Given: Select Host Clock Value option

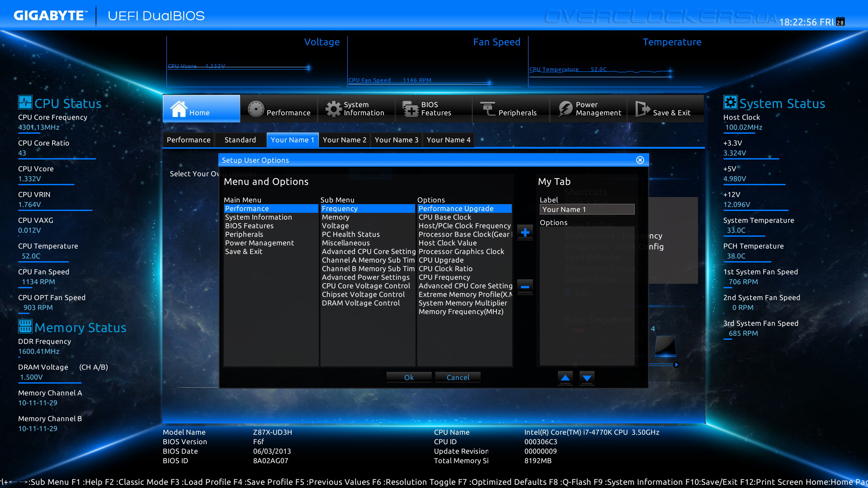Looking at the screenshot, I should [x=465, y=243].
